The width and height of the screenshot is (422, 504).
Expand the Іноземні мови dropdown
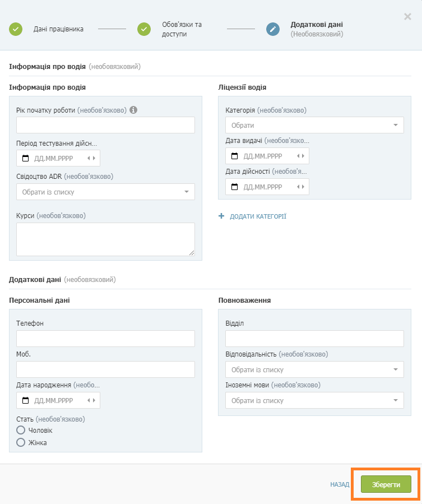(314, 400)
